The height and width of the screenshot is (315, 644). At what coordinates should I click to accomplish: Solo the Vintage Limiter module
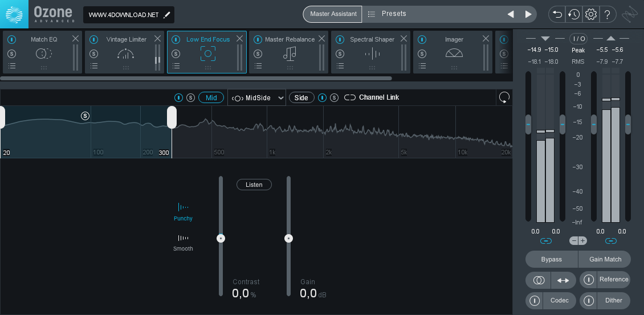point(94,54)
